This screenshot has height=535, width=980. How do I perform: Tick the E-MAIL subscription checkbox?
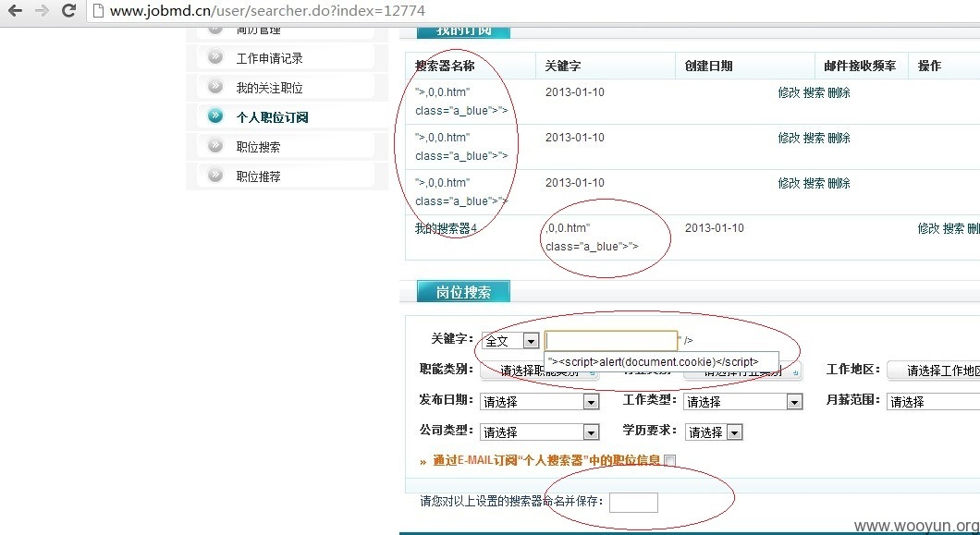click(x=670, y=461)
